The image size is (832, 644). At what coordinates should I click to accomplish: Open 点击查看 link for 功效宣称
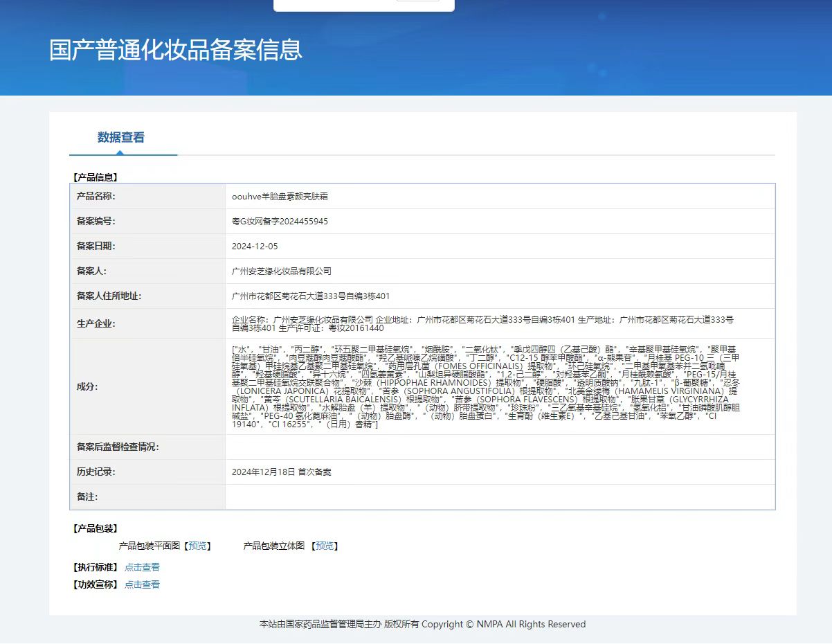coord(142,584)
